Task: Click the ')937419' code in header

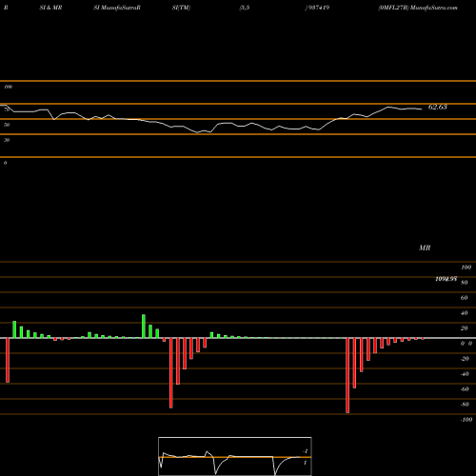Action: click(x=317, y=8)
